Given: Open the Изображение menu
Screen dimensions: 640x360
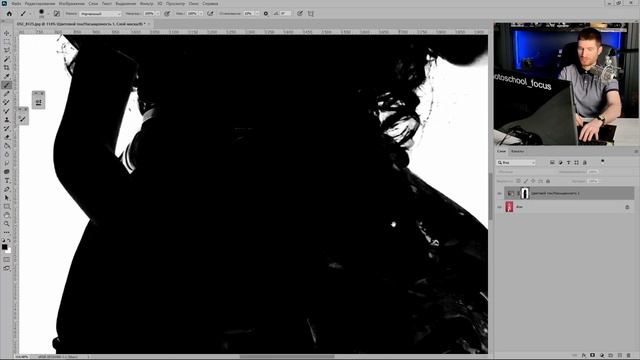Looking at the screenshot, I should [x=72, y=3].
